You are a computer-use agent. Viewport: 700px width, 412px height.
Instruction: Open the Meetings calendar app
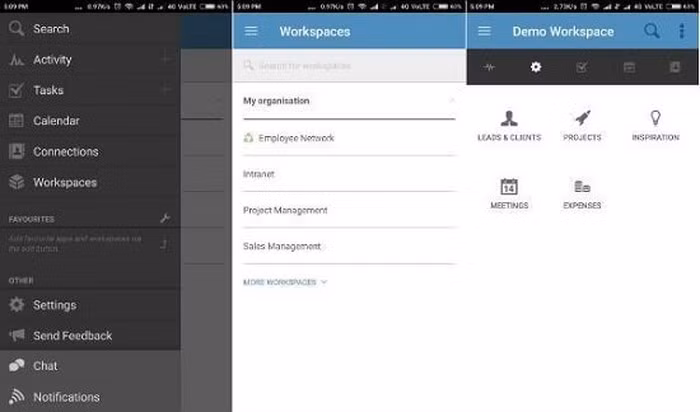pyautogui.click(x=509, y=193)
